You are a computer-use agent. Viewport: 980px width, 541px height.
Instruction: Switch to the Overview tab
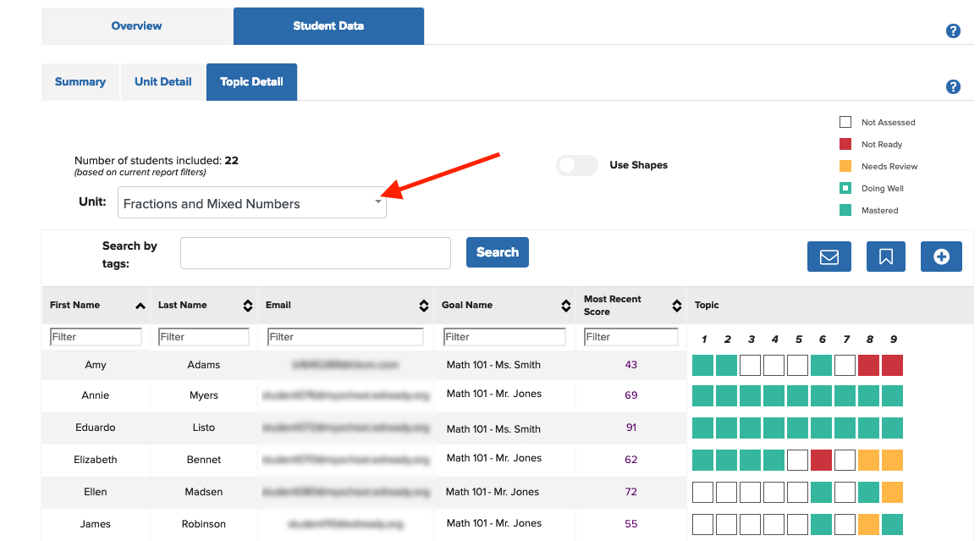(137, 25)
